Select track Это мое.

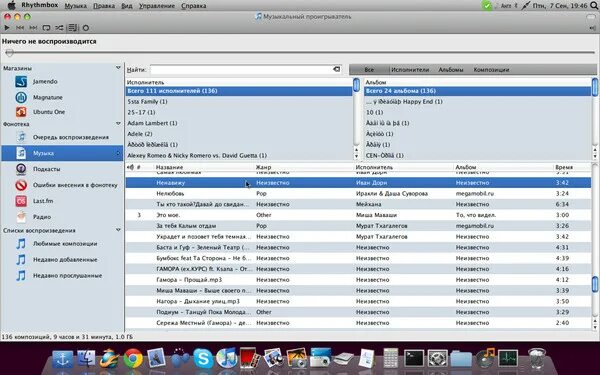[358, 215]
